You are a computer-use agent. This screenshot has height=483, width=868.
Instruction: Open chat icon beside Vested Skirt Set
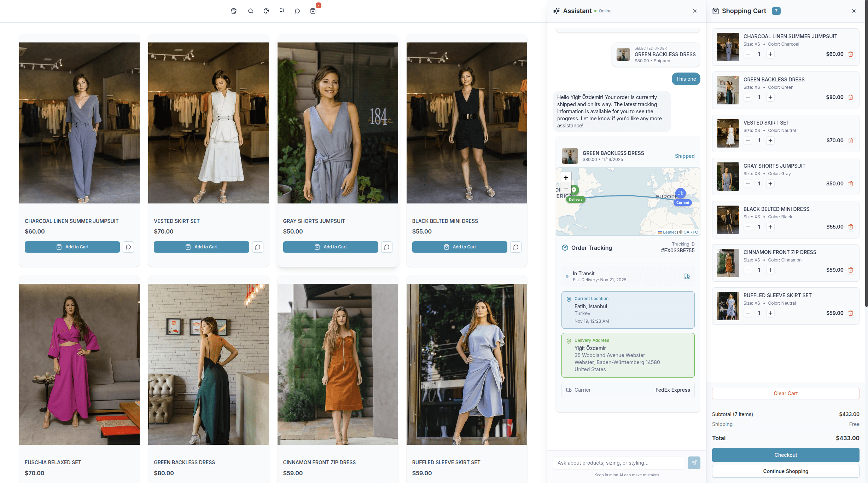click(257, 247)
